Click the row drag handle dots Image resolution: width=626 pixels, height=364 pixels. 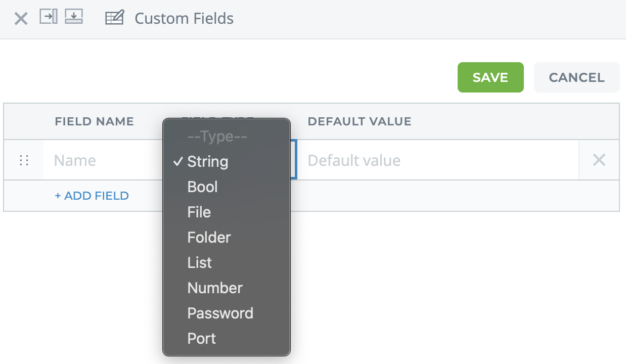pos(23,160)
